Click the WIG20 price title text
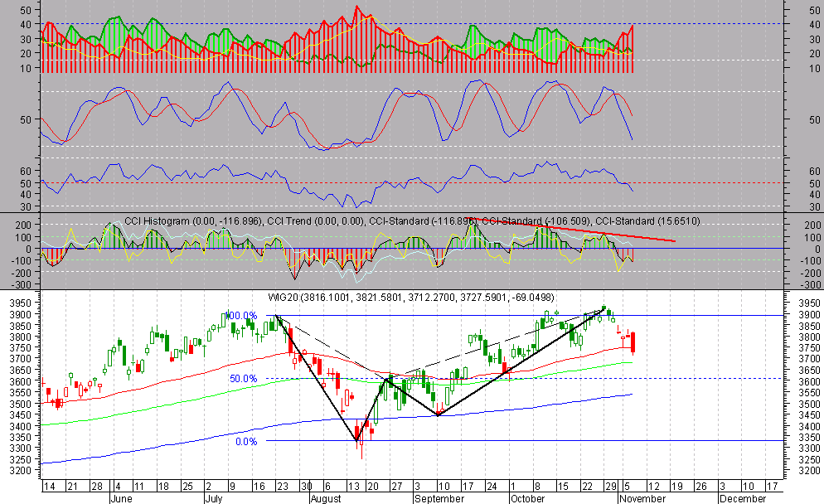This screenshot has width=824, height=504. coord(410,298)
